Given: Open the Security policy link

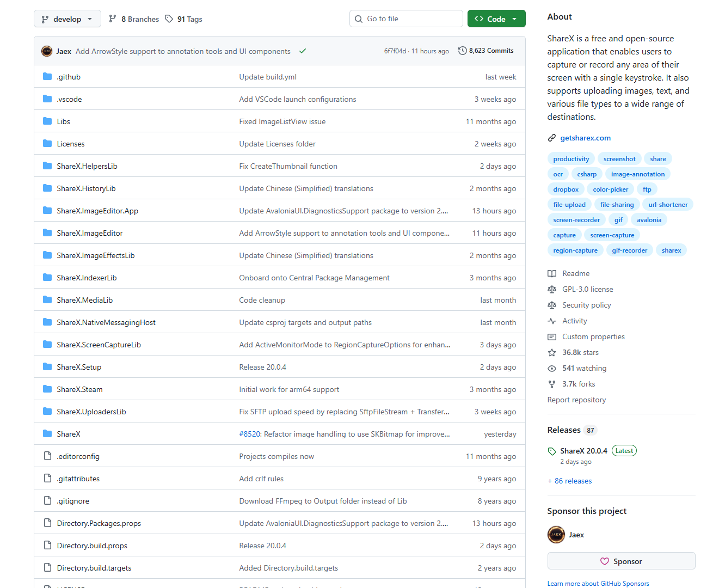Looking at the screenshot, I should pos(587,305).
